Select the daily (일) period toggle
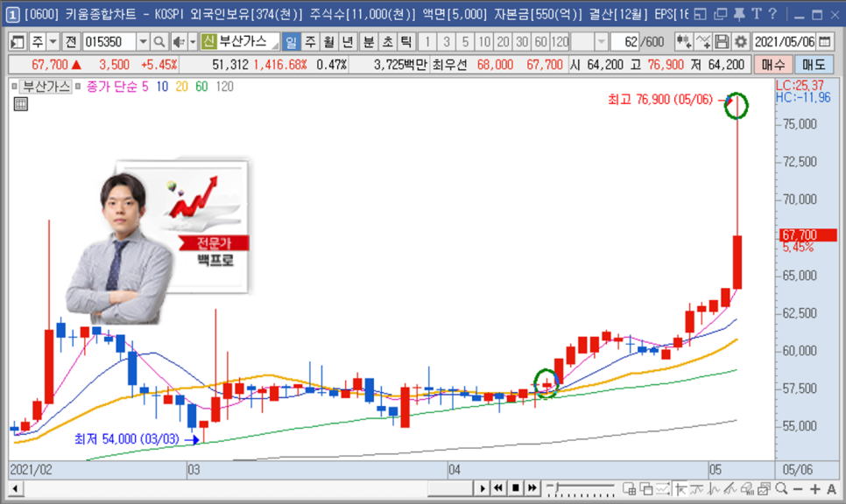This screenshot has height=504, width=846. coord(292,41)
